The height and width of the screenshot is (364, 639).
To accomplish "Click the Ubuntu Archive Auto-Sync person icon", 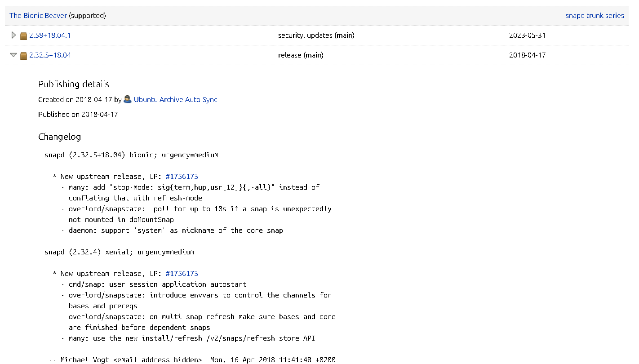I will tap(128, 99).
